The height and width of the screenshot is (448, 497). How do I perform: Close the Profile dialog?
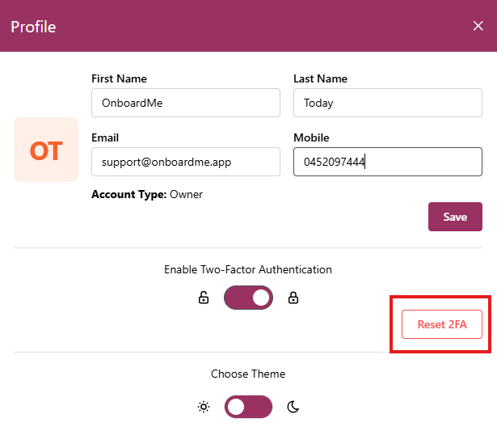click(478, 26)
